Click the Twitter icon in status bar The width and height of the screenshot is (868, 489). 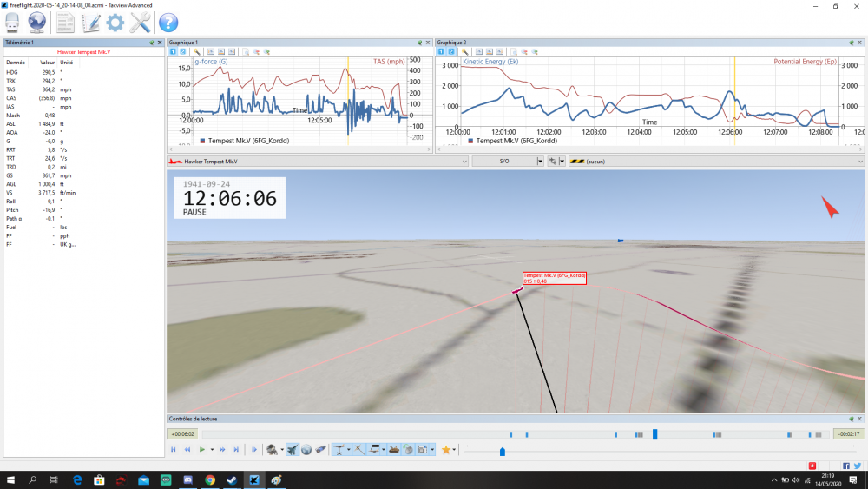coord(857,466)
